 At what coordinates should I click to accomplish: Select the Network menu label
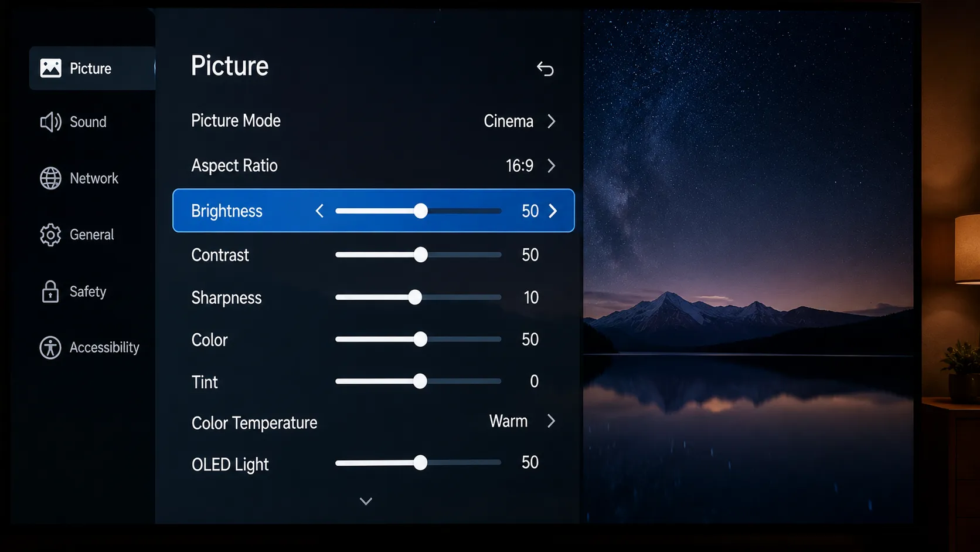(94, 178)
